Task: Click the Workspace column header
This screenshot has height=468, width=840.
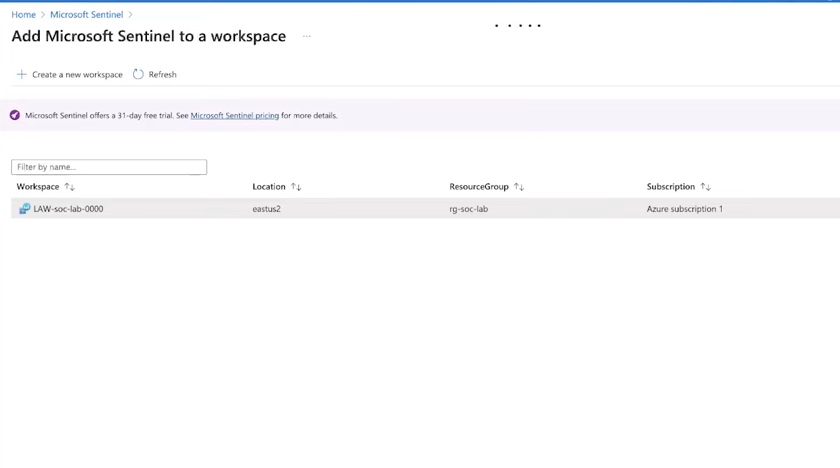Action: click(x=38, y=187)
